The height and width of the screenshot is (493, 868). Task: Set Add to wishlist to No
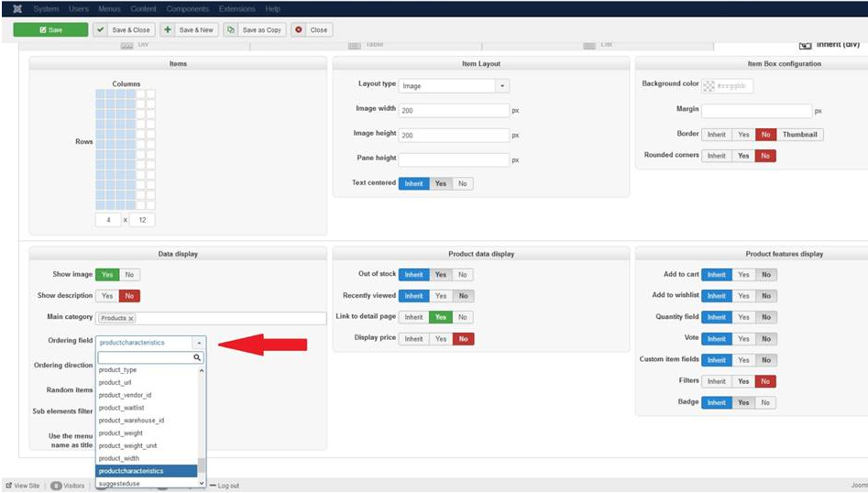(x=766, y=296)
